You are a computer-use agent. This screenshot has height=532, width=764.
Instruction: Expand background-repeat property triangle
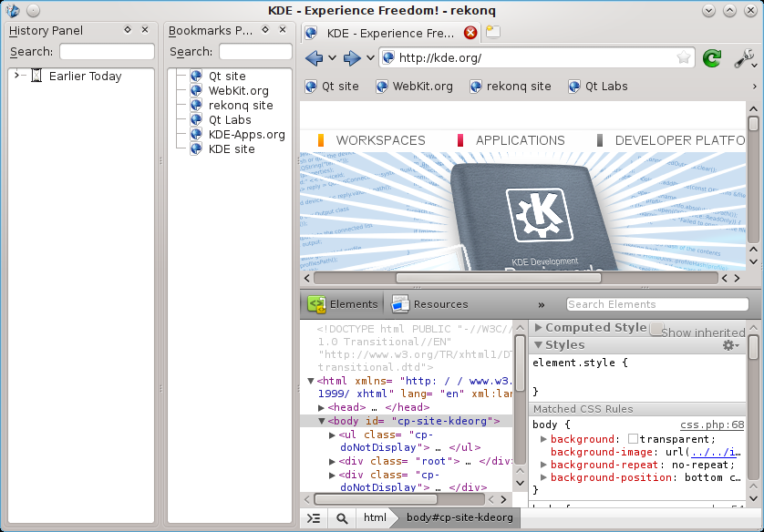coord(543,465)
